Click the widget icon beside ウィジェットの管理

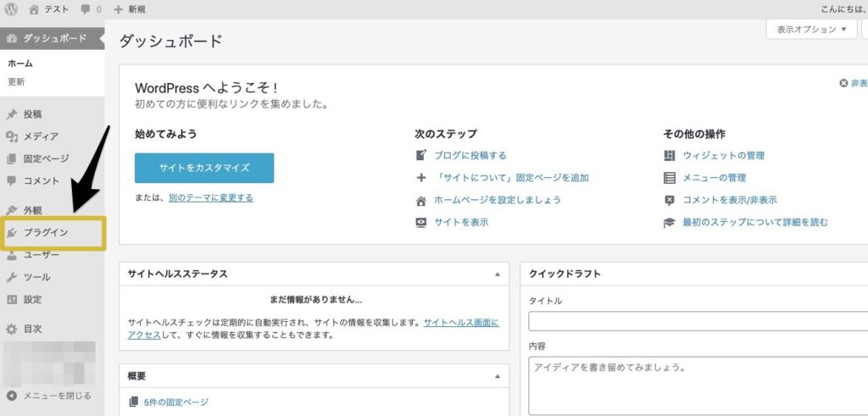click(670, 155)
